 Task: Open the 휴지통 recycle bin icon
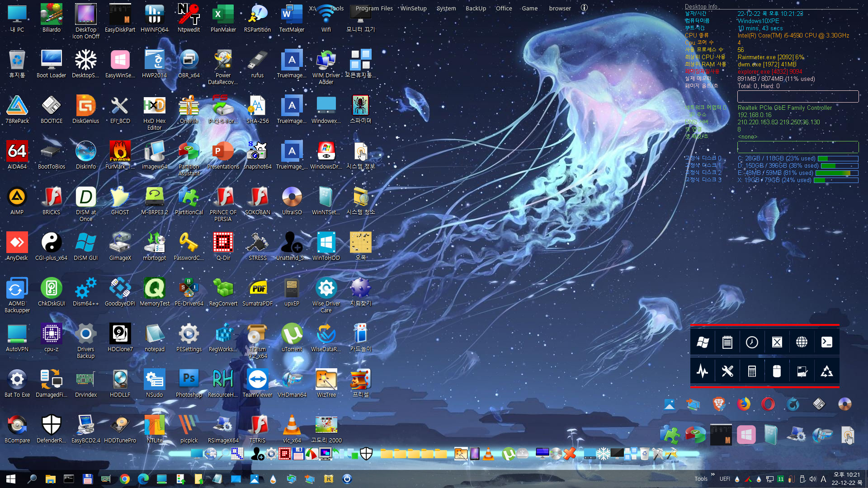click(17, 64)
